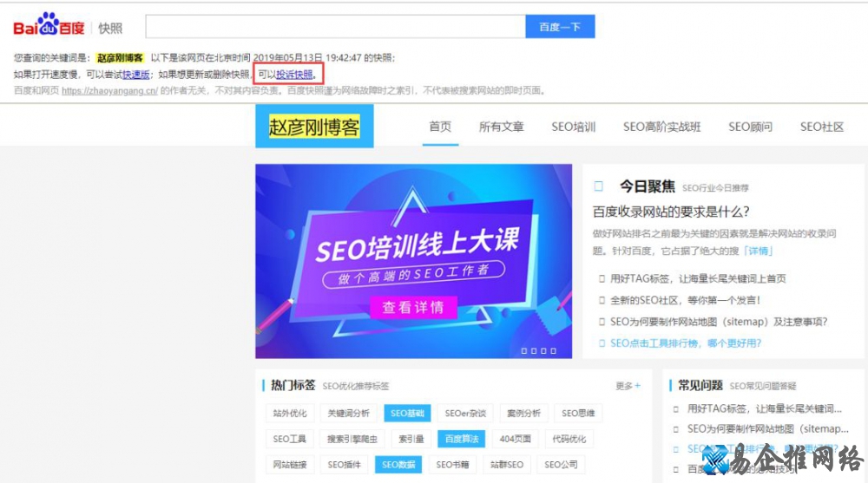Select the SEO思维 tag

[x=578, y=414]
